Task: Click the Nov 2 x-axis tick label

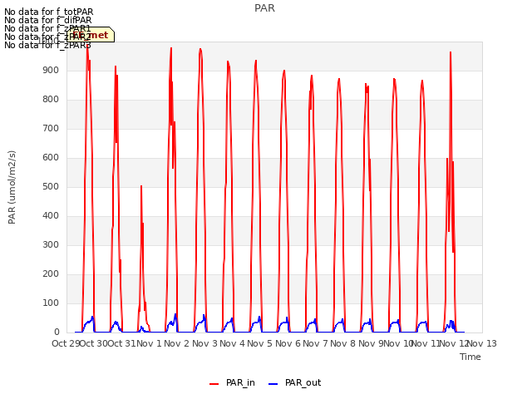Action: [176, 343]
